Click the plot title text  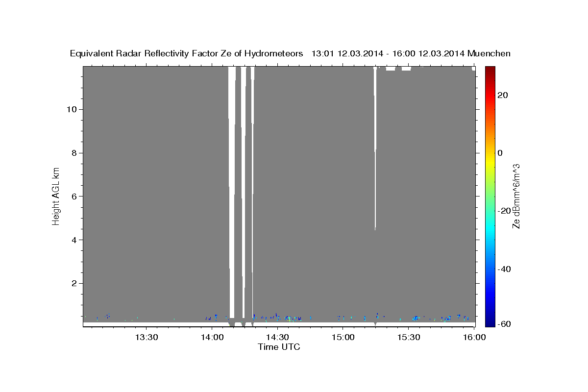pos(290,54)
